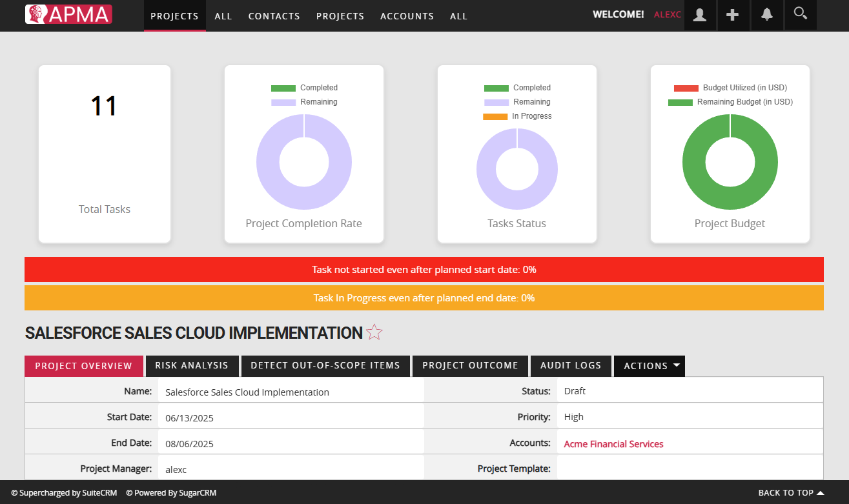849x504 pixels.
Task: Toggle Remaining legend in Project Completion Rate chart
Action: (x=304, y=102)
